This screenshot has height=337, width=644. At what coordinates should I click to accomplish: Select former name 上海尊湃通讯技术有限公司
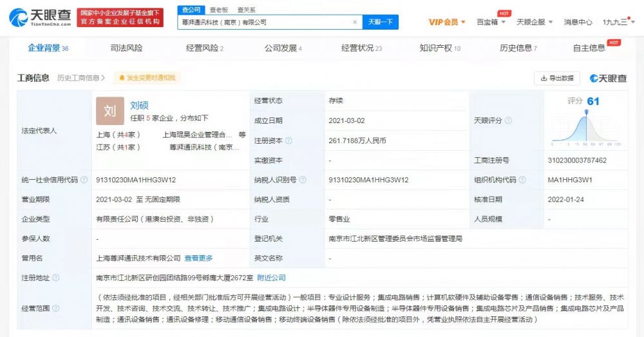click(x=138, y=258)
